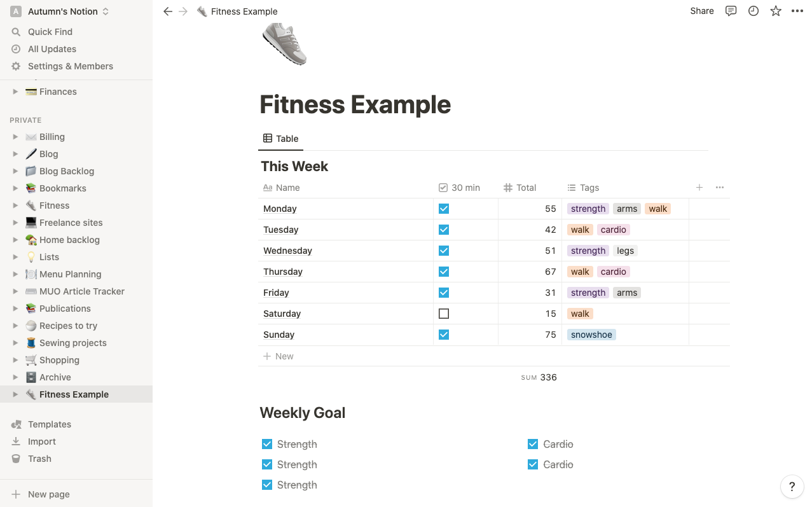Image resolution: width=812 pixels, height=507 pixels.
Task: Expand the Menu Planning sidebar toggle
Action: point(15,274)
